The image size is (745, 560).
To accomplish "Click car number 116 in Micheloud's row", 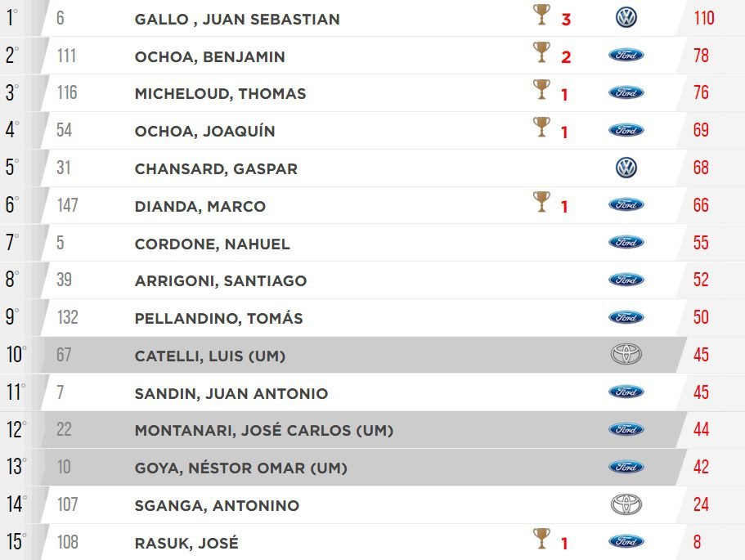I will 67,93.
